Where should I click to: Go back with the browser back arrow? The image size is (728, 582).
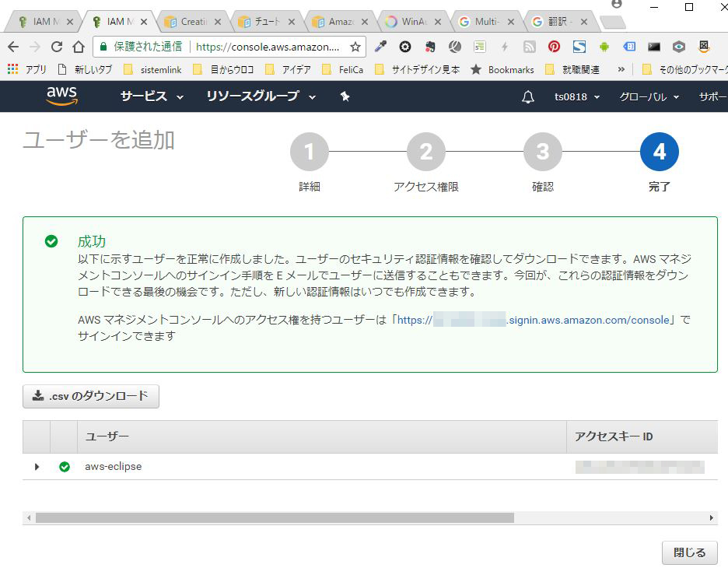13,47
